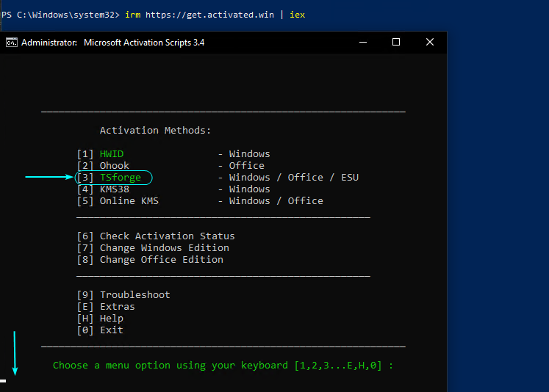
Task: Click the '[9] Troubleshoot' line
Action: (x=123, y=295)
